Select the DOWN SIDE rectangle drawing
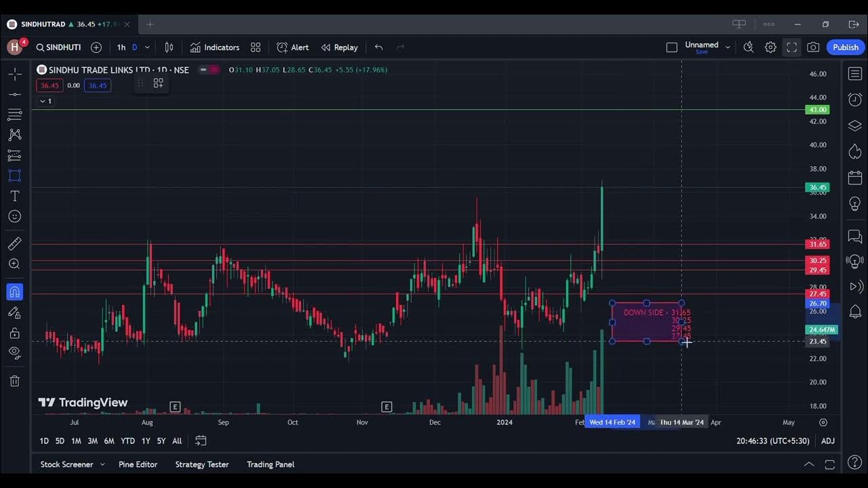 [647, 322]
